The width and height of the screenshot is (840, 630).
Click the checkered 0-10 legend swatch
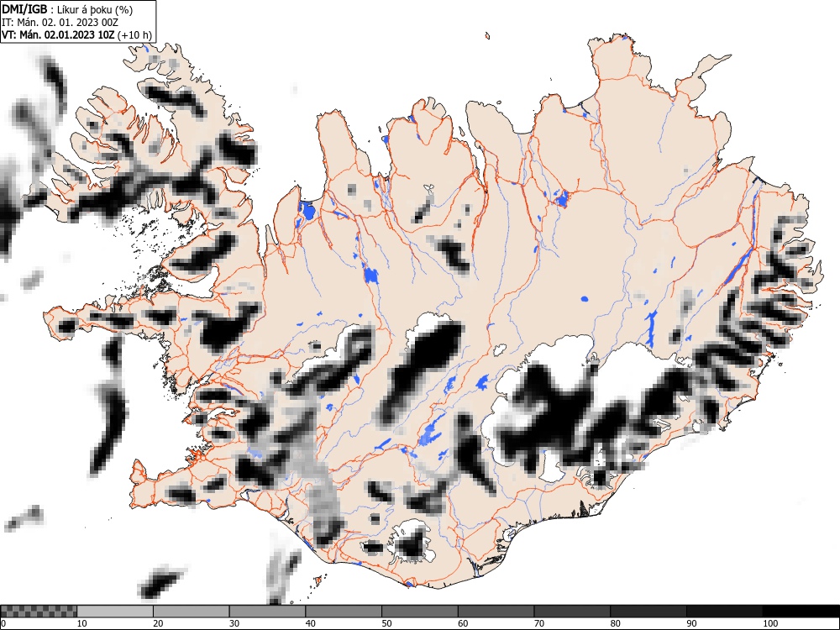point(39,612)
